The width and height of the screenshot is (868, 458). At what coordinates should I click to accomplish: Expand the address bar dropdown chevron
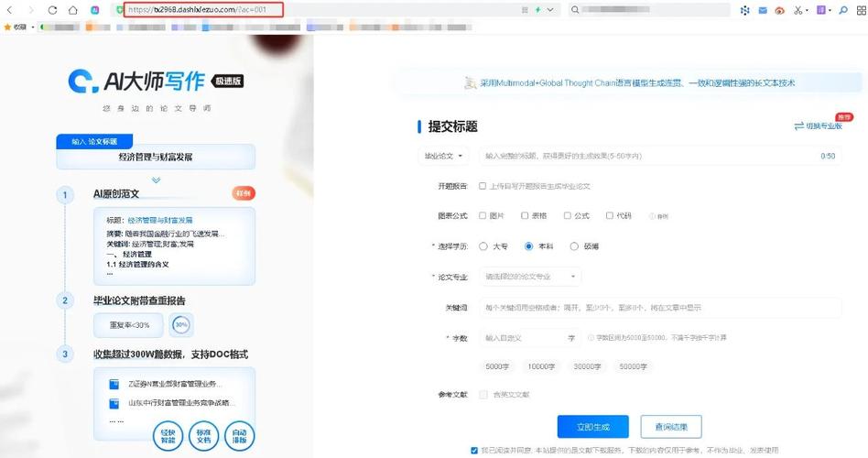tap(550, 10)
